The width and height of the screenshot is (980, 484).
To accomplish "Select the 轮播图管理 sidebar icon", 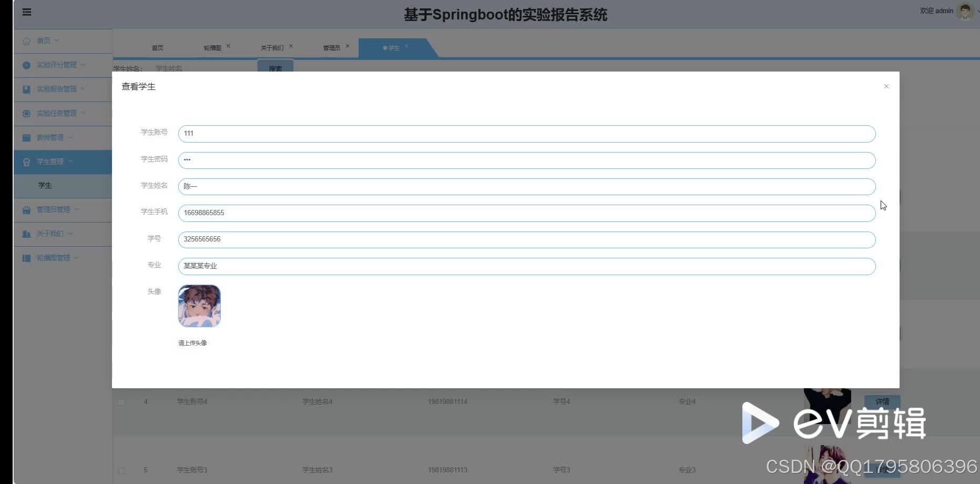I will pyautogui.click(x=26, y=257).
